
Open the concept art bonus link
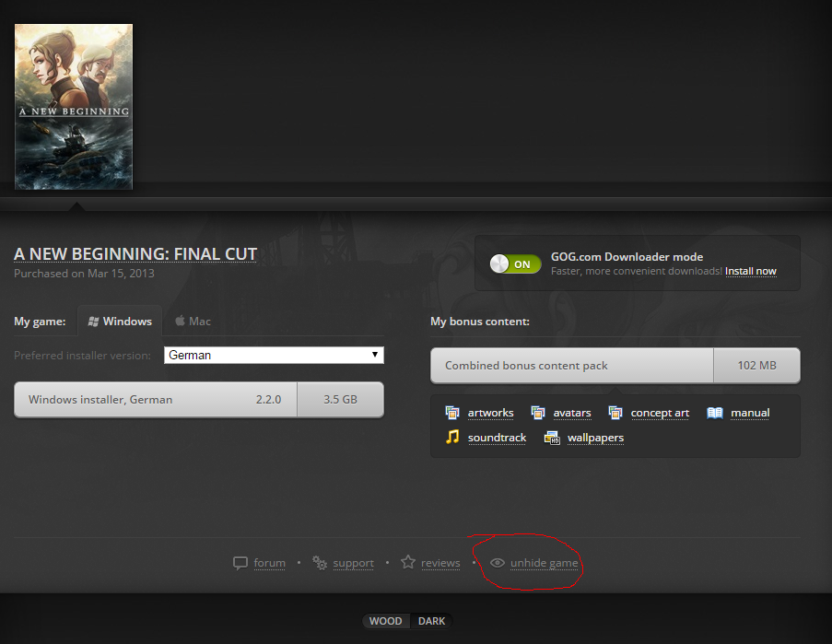660,413
